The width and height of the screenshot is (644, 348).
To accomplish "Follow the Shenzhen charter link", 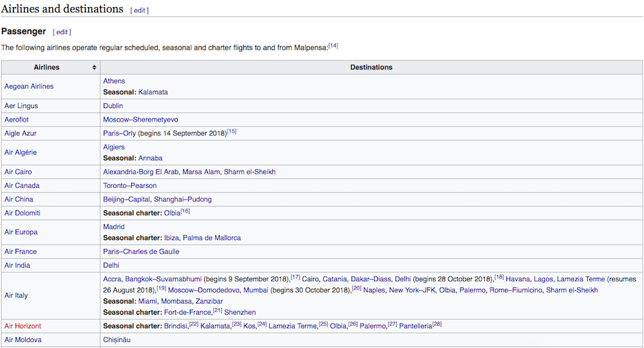I will click(240, 312).
